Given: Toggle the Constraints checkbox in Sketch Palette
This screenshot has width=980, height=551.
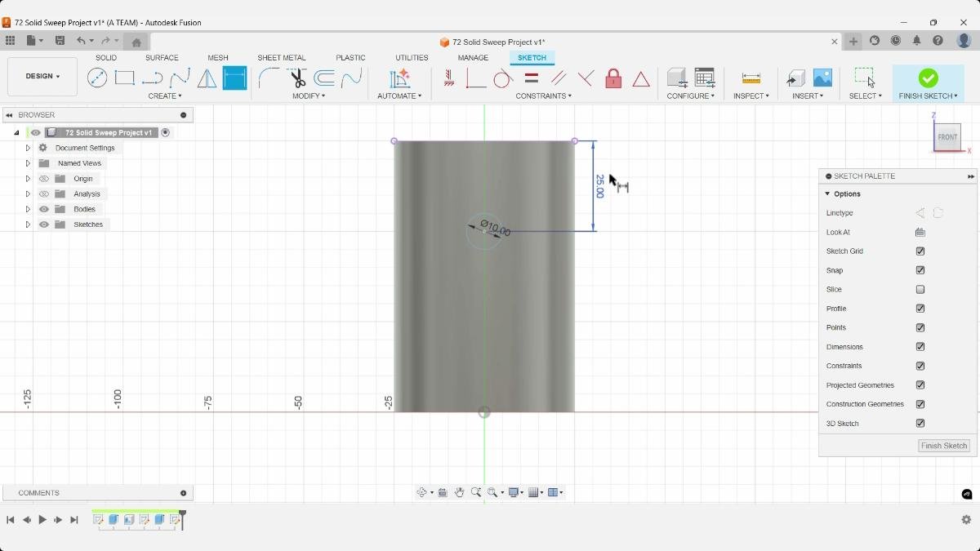Looking at the screenshot, I should coord(920,366).
